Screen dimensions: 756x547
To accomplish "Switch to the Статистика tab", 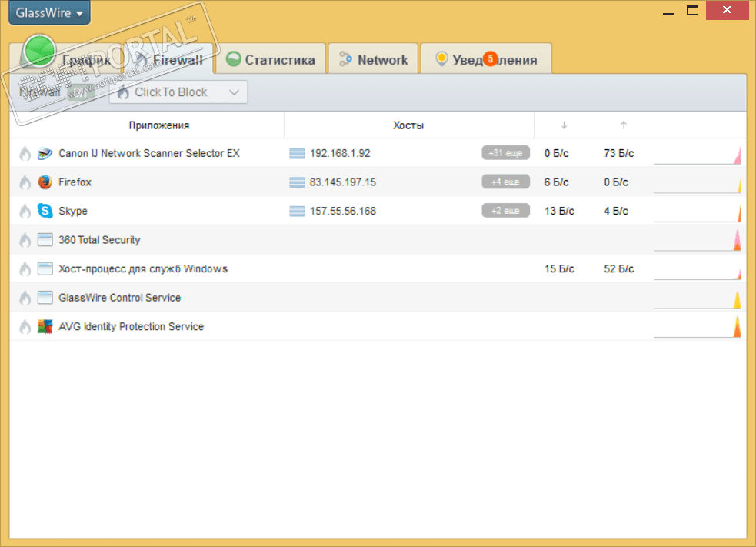I will 271,59.
